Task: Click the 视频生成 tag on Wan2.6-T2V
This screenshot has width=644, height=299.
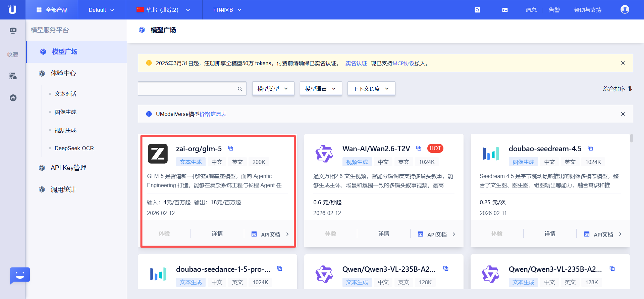Action: click(x=357, y=162)
